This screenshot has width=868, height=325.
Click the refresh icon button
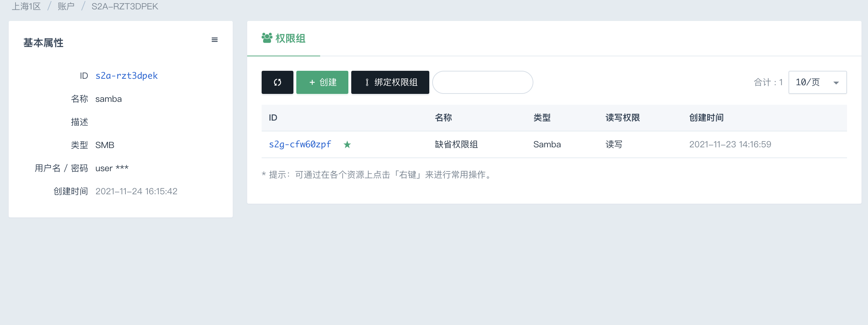coord(277,82)
